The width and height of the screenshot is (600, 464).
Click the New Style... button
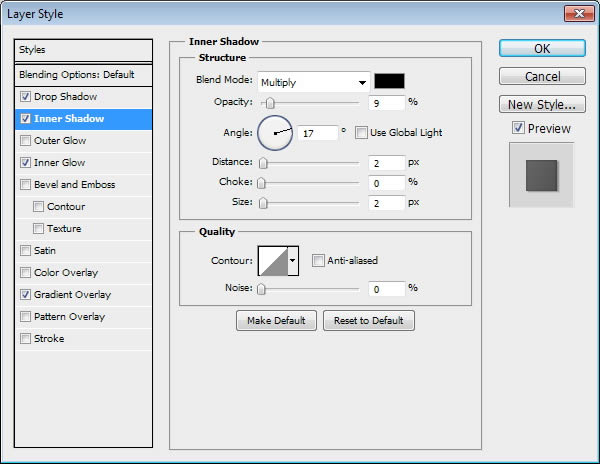542,104
